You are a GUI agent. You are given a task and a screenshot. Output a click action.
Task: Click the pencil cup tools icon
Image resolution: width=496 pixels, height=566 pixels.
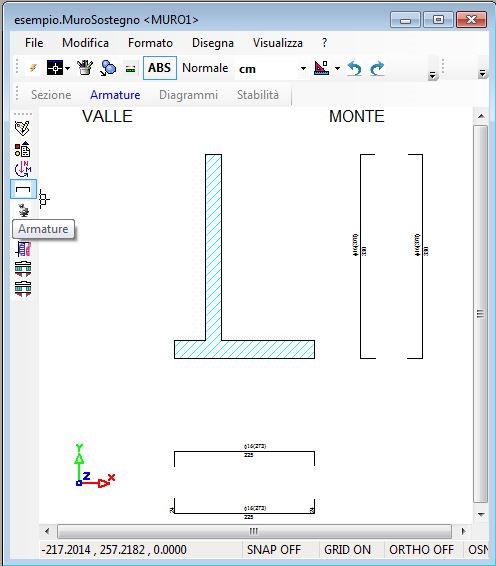click(x=85, y=68)
